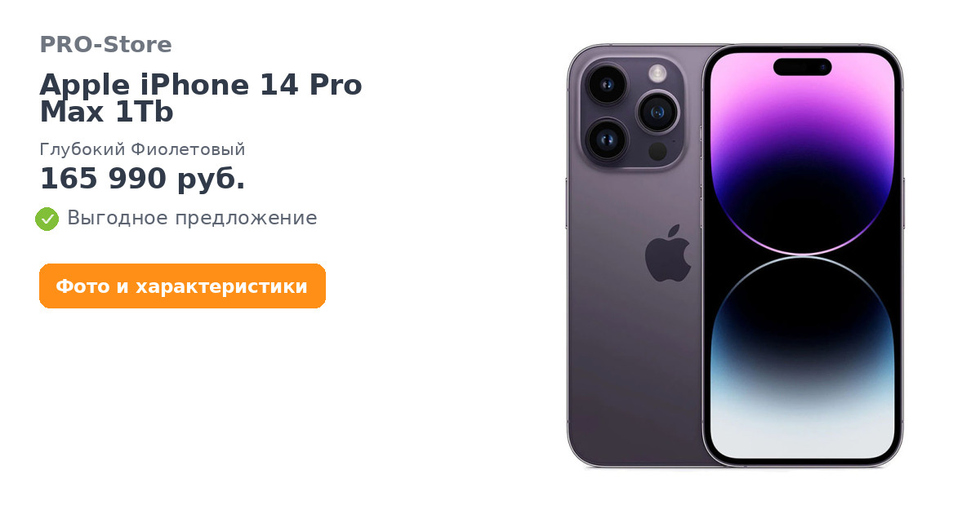Click the top-left camera lens

pyautogui.click(x=605, y=84)
